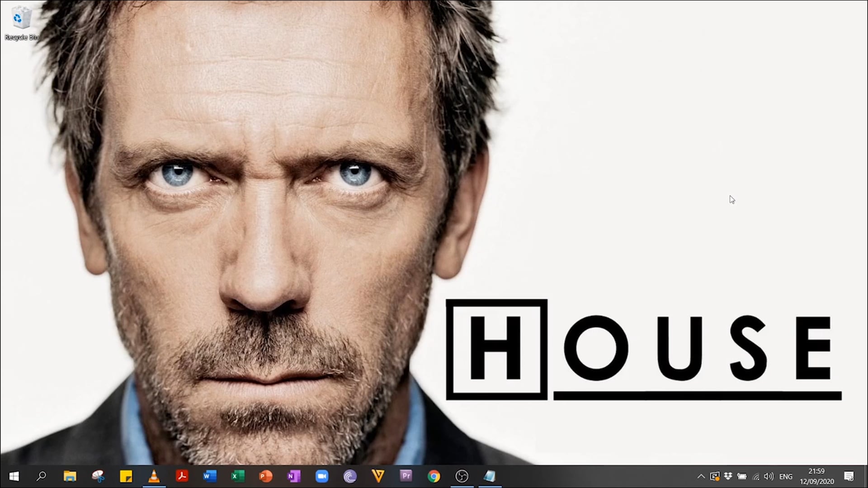Image resolution: width=868 pixels, height=488 pixels.
Task: Launch OneNote from taskbar
Action: [x=294, y=476]
